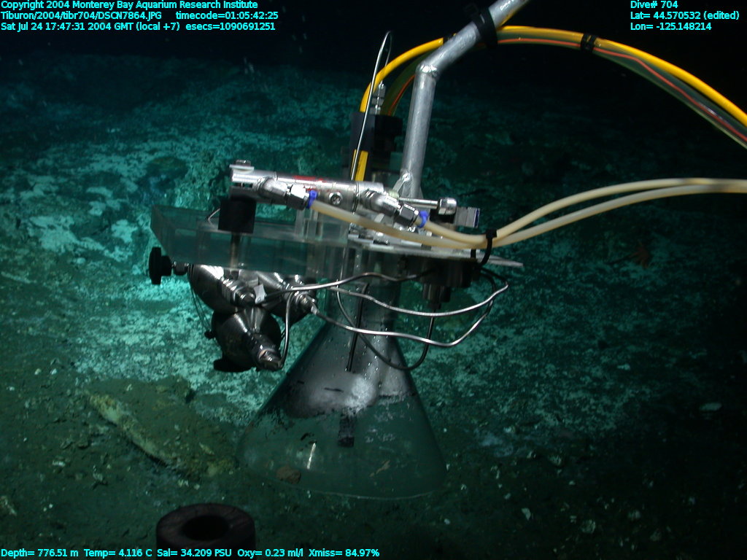Image resolution: width=747 pixels, height=560 pixels.
Task: Click the Lon= -125.148214 reading
Action: [x=670, y=26]
